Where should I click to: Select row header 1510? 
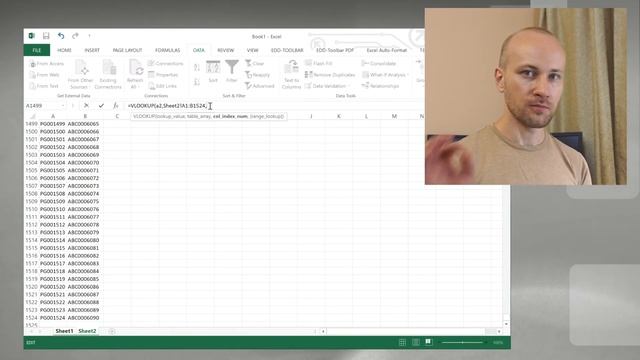point(31,209)
